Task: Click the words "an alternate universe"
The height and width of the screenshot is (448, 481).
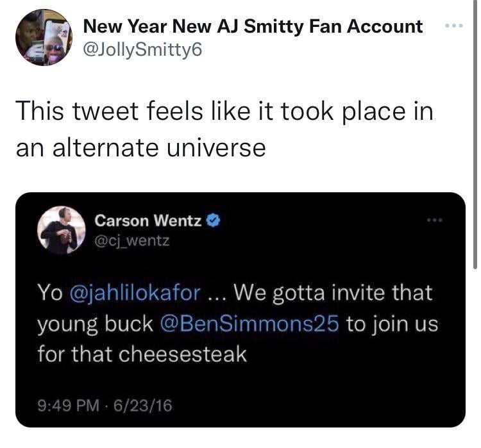Action: pyautogui.click(x=140, y=147)
